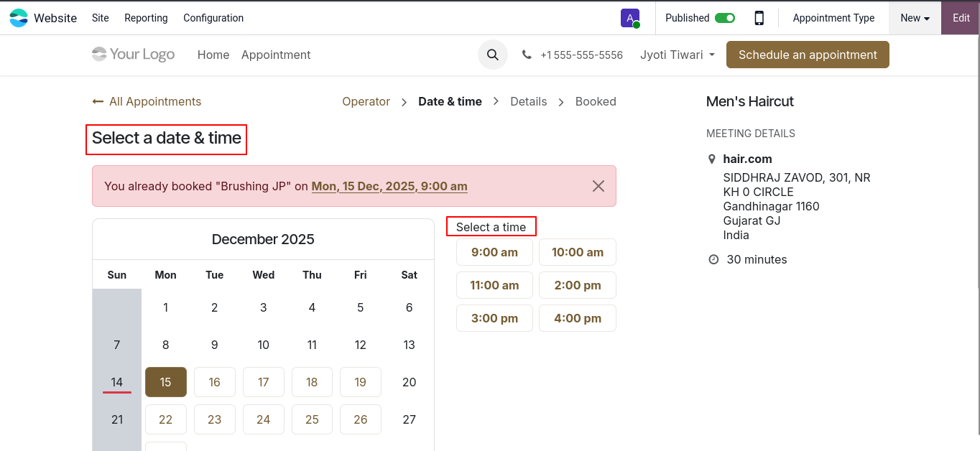Screen dimensions: 980x451
Task: Go to the Operator breadcrumb step
Action: pyautogui.click(x=366, y=101)
